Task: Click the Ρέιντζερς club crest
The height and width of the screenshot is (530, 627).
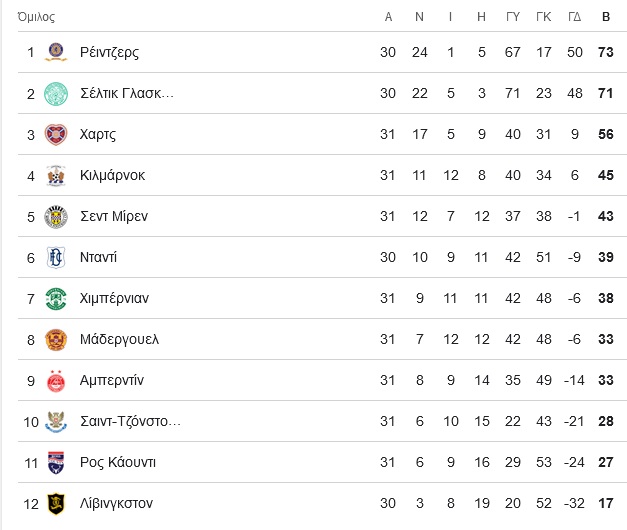Action: coord(56,52)
